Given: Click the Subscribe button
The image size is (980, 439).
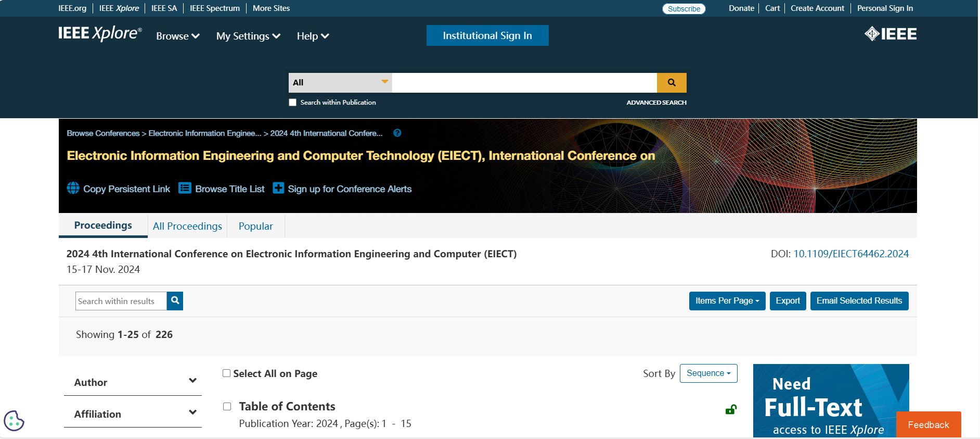Looking at the screenshot, I should 684,9.
